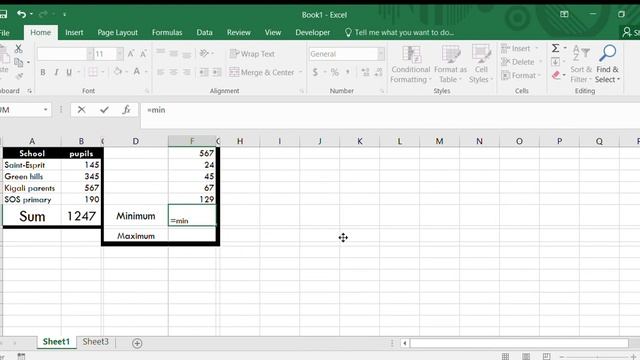Switch to the Page Layout tab

coord(118,32)
